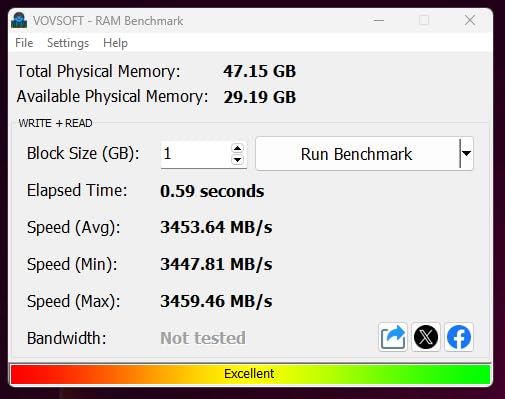Select the Not tested bandwidth text

coord(203,338)
